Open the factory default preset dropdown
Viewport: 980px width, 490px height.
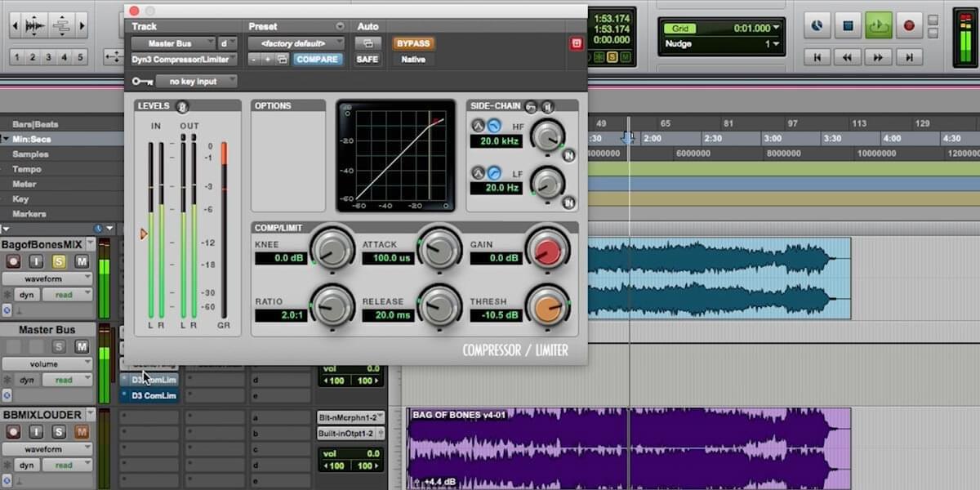295,42
